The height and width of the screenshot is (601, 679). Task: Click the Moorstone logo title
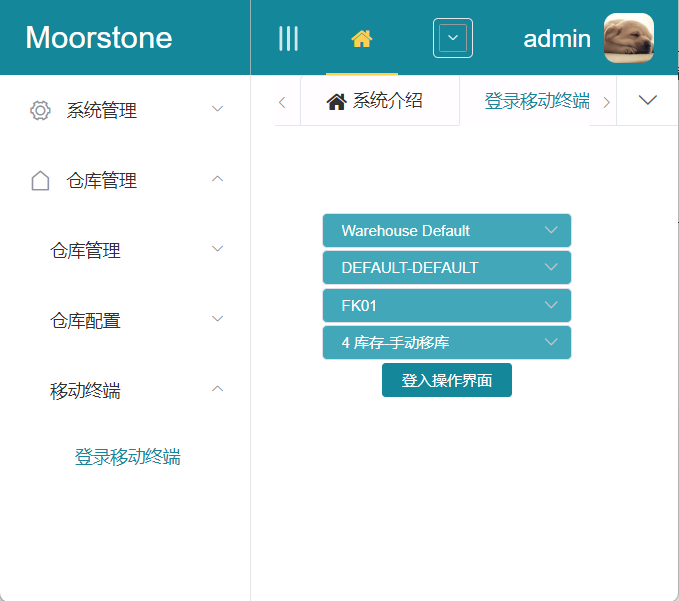pos(99,38)
